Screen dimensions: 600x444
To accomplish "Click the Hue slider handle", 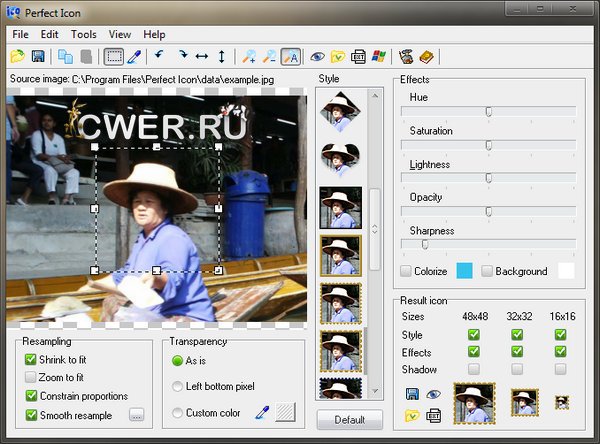I will click(488, 112).
